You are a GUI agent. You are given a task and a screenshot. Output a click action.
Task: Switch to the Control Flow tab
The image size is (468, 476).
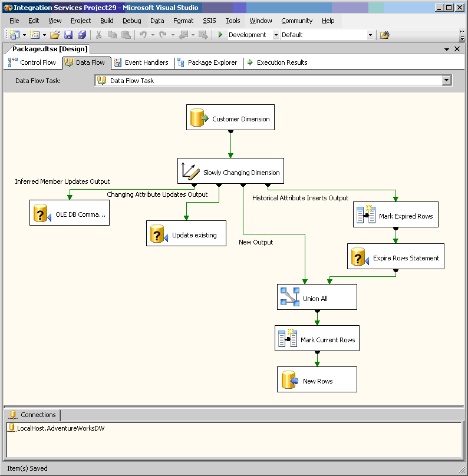[32, 62]
